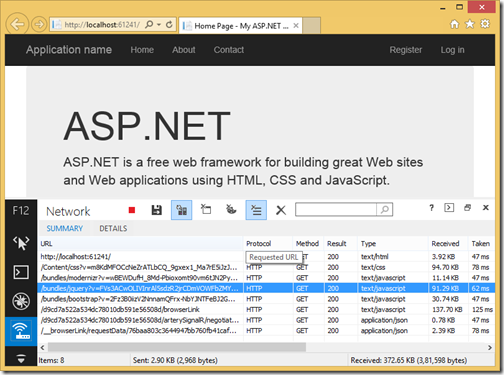Unpin developer tools window icon

point(467,208)
